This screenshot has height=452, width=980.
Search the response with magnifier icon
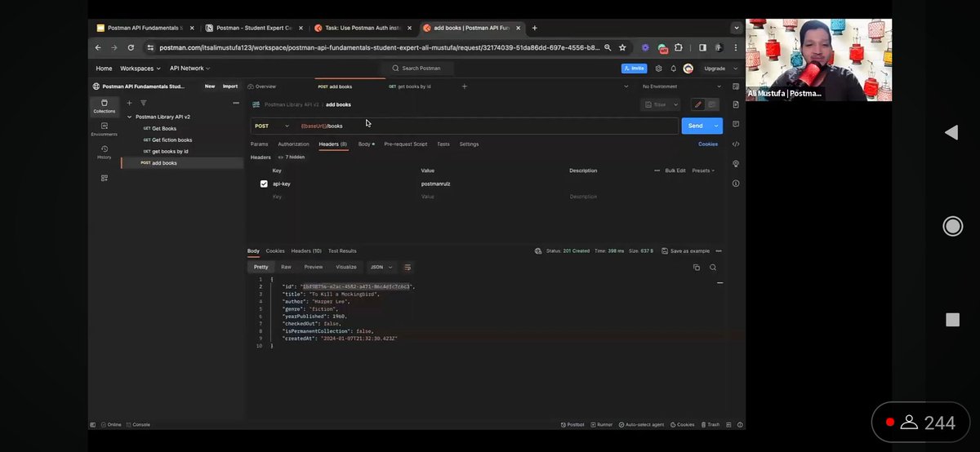click(713, 267)
